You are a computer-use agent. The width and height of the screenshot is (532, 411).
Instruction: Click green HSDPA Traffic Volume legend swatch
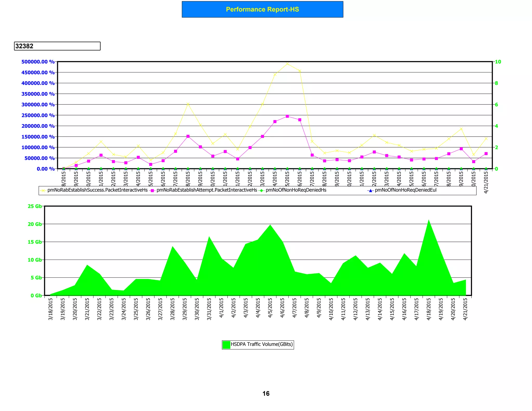tap(226, 344)
